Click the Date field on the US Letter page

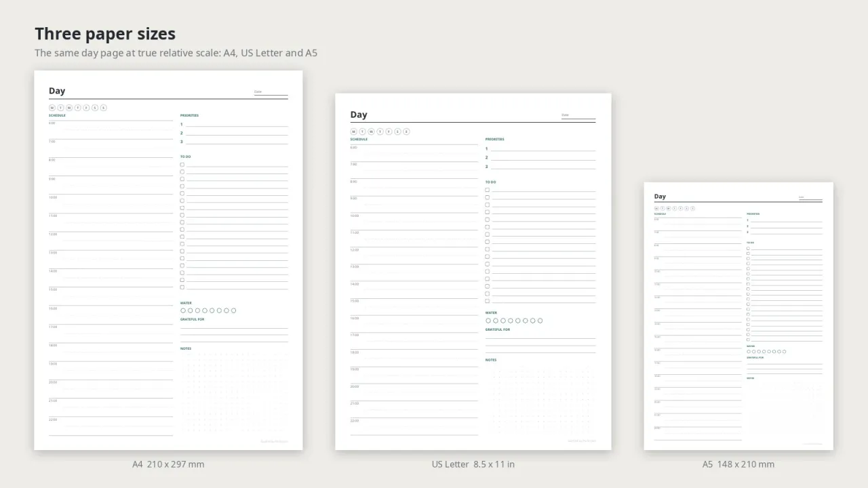(x=578, y=116)
